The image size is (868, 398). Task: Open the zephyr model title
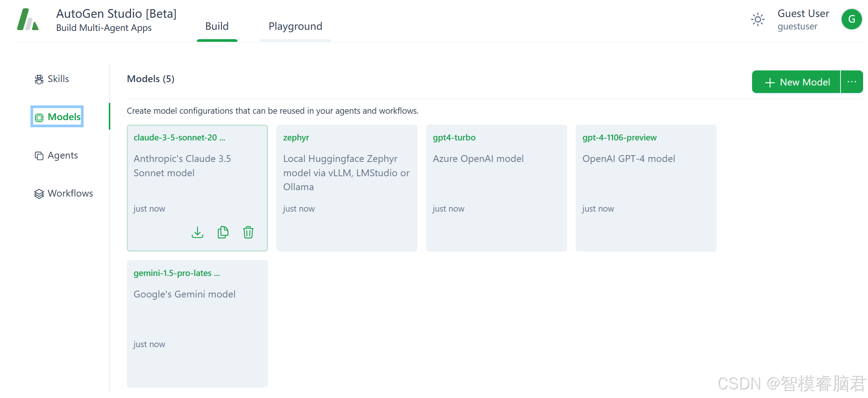(296, 137)
